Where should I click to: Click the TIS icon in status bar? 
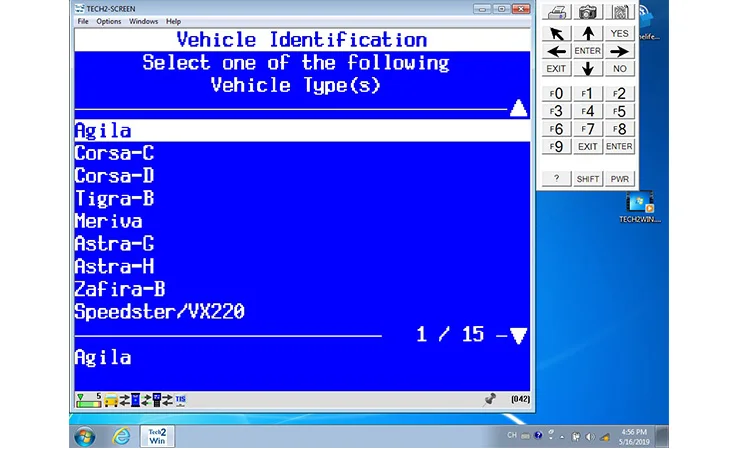(180, 400)
